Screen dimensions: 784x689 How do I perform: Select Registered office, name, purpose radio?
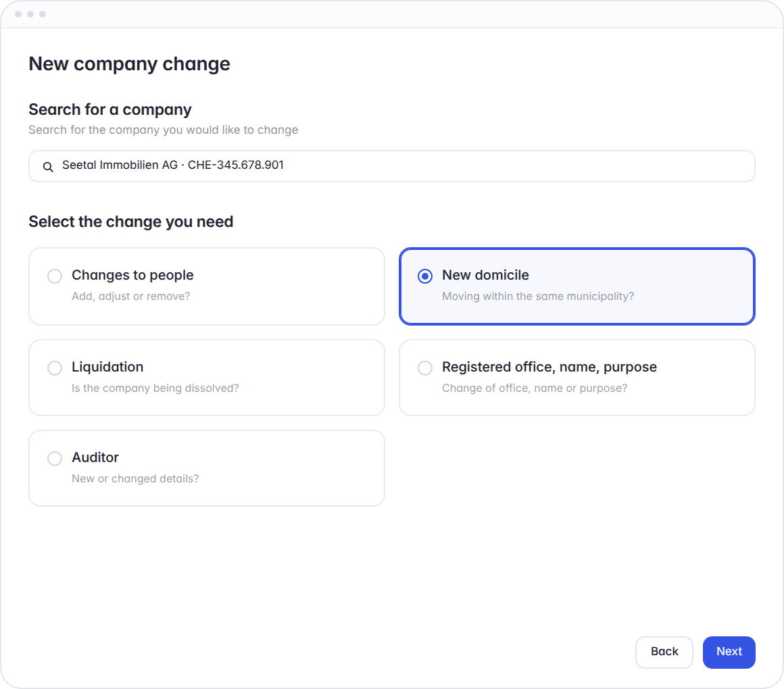coord(425,367)
